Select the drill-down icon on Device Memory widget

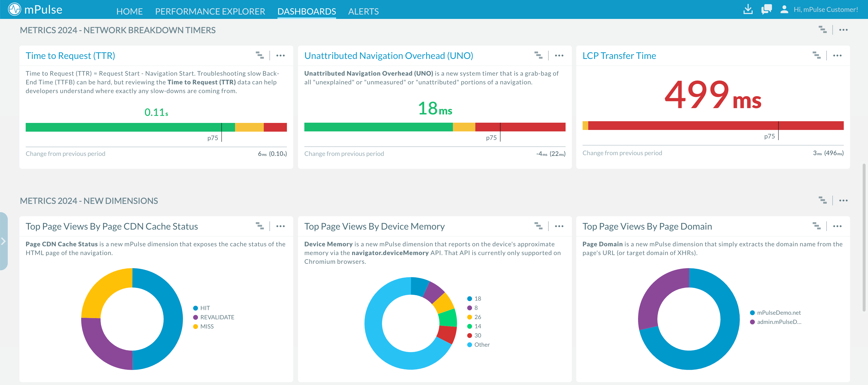point(539,226)
